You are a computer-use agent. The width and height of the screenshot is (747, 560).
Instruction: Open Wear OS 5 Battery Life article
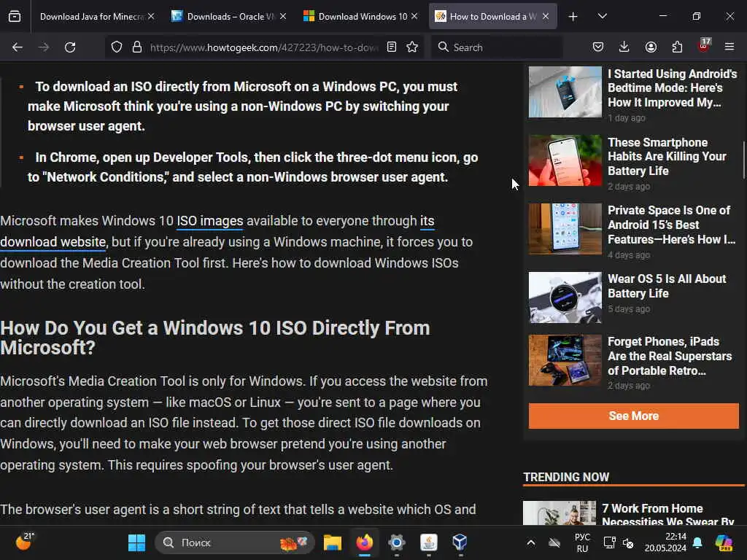point(667,286)
